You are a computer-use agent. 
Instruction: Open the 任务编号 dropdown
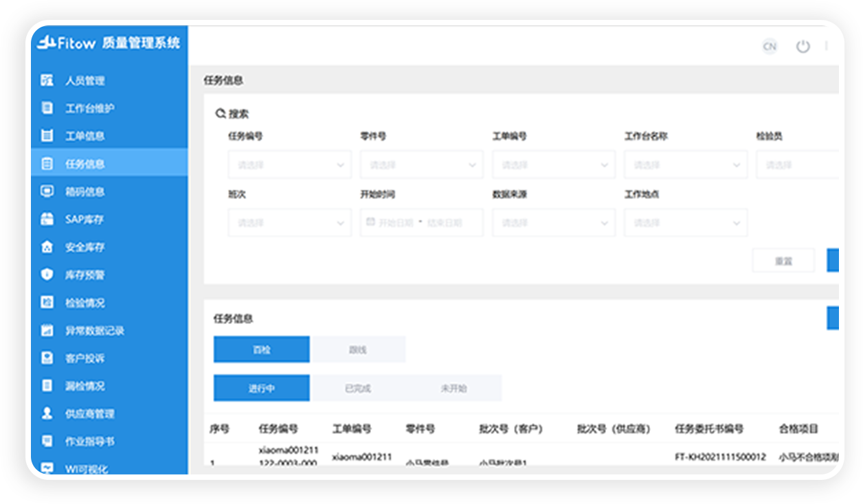[289, 164]
